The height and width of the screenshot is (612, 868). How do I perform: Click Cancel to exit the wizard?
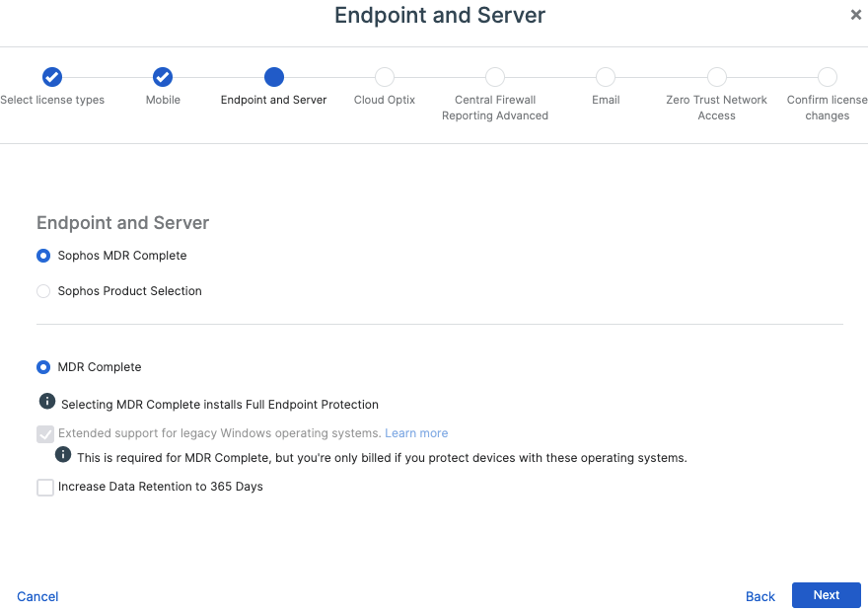click(x=36, y=596)
